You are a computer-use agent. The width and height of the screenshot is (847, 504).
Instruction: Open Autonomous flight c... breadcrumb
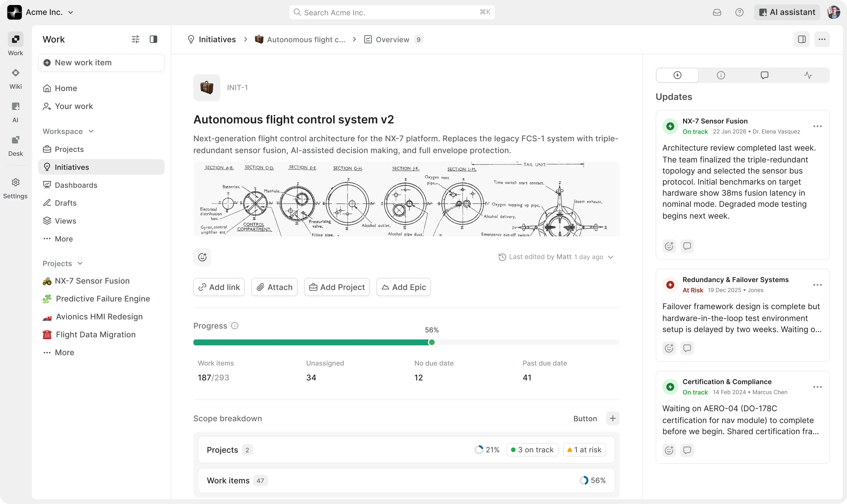point(300,39)
